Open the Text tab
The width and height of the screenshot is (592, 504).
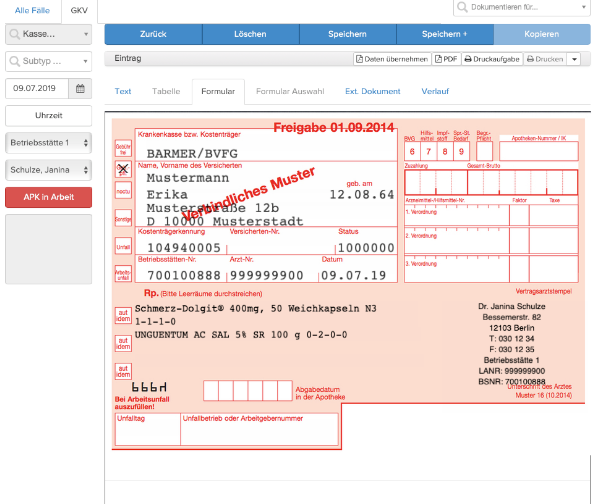point(123,91)
